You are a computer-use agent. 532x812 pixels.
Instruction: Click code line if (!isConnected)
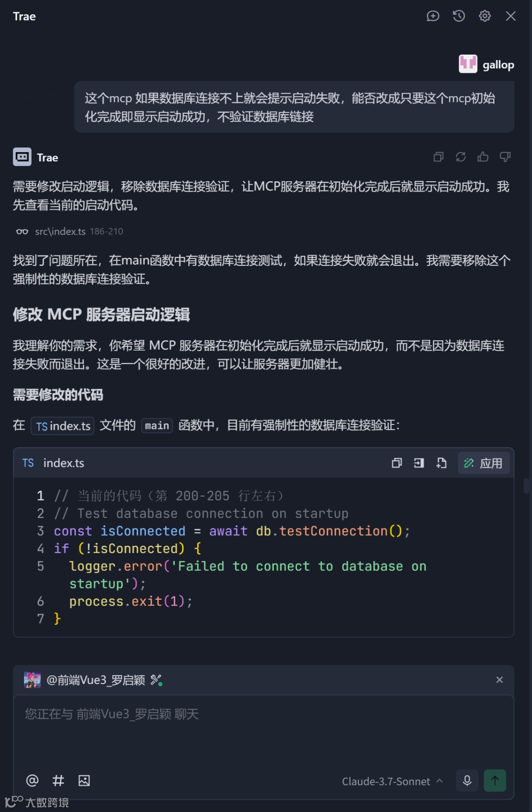(x=127, y=549)
